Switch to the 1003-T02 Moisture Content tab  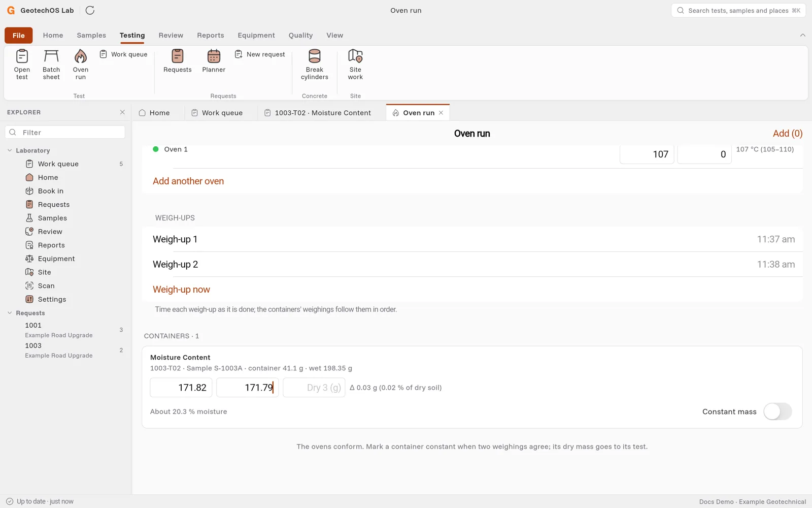pos(323,113)
